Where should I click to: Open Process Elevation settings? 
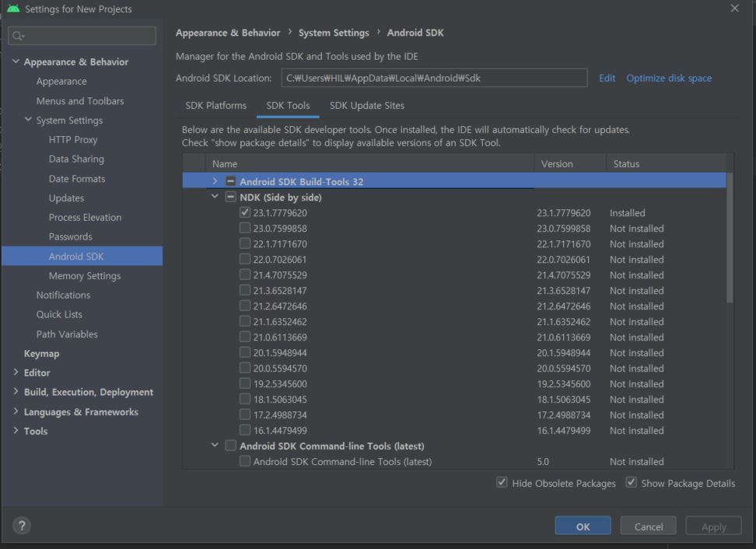tap(85, 218)
